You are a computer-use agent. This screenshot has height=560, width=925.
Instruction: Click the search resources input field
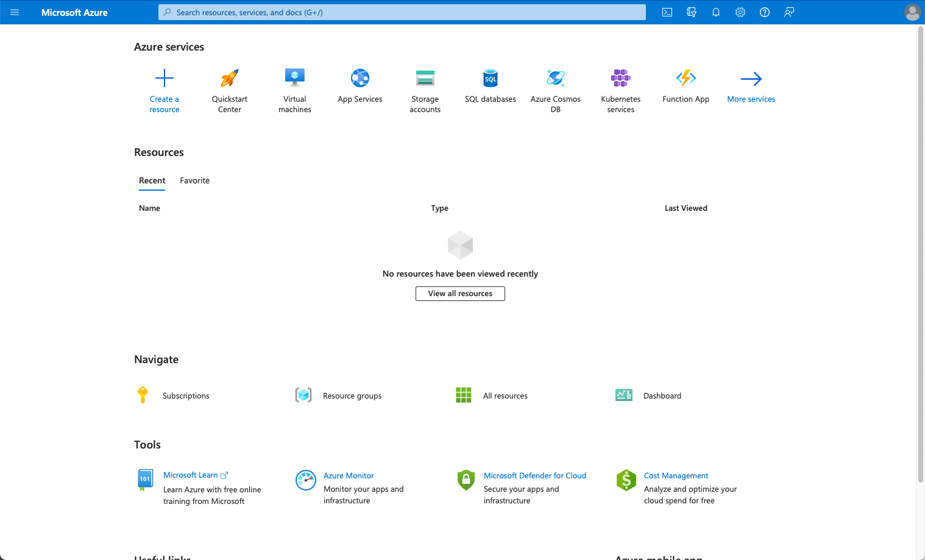(402, 12)
